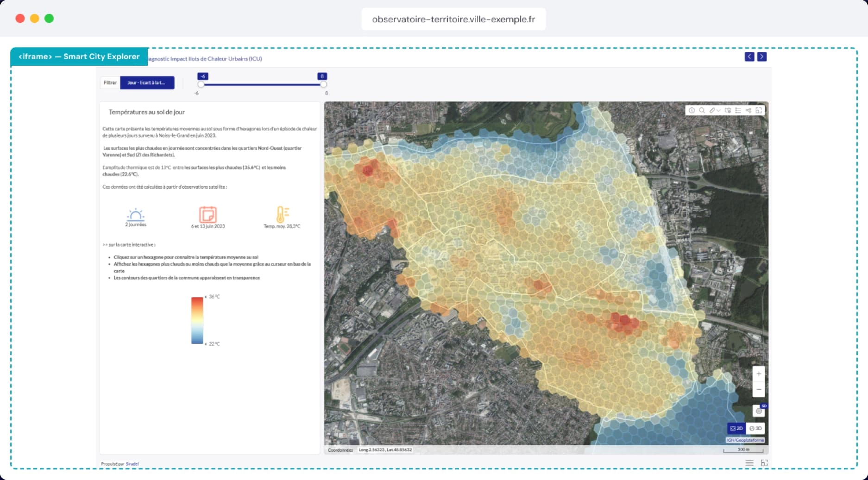Click the '36°C' legend label
Screen dimensions: 868x480
pyautogui.click(x=214, y=297)
